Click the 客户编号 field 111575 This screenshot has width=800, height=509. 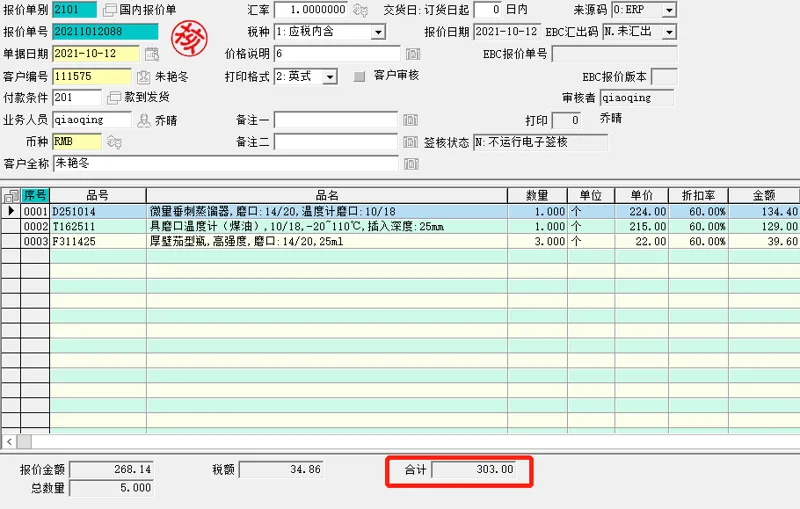point(92,77)
